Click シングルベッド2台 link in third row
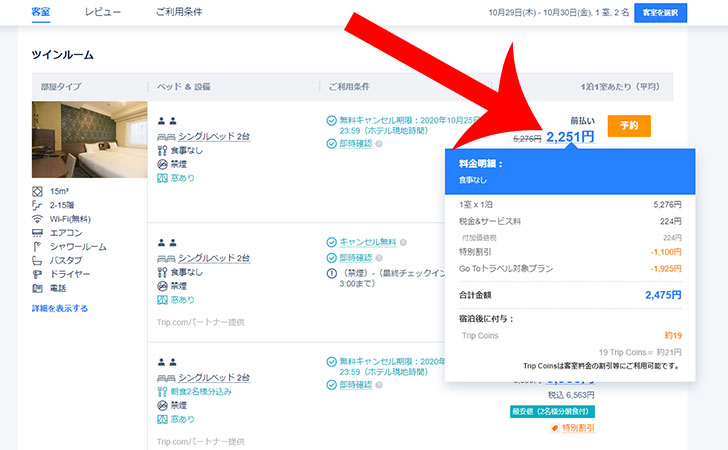This screenshot has width=728, height=450. [x=214, y=378]
